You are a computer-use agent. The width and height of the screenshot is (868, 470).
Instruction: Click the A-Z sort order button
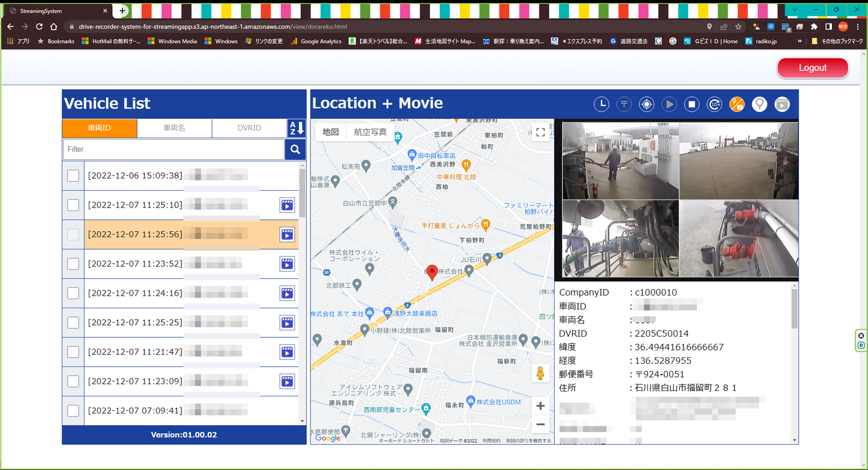[296, 129]
